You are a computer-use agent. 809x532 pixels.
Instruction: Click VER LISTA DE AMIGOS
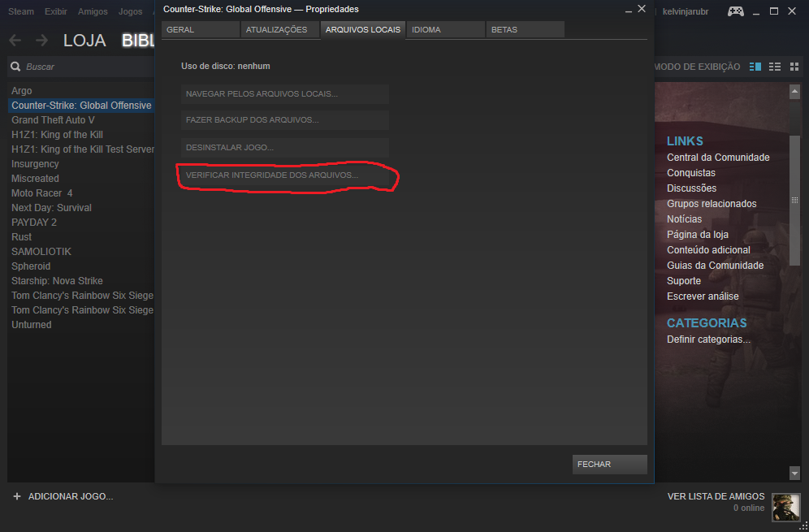(716, 496)
